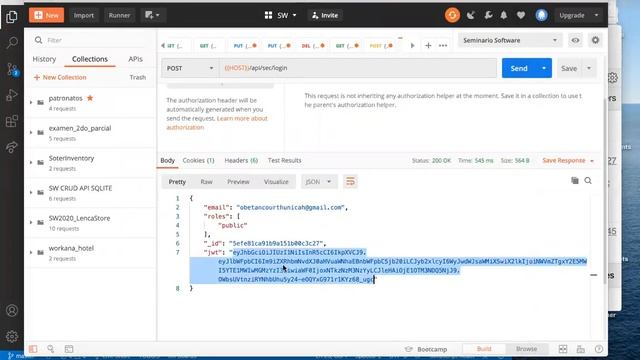Open the Console icon in status bar
This screenshot has width=640, height=360.
(x=69, y=349)
